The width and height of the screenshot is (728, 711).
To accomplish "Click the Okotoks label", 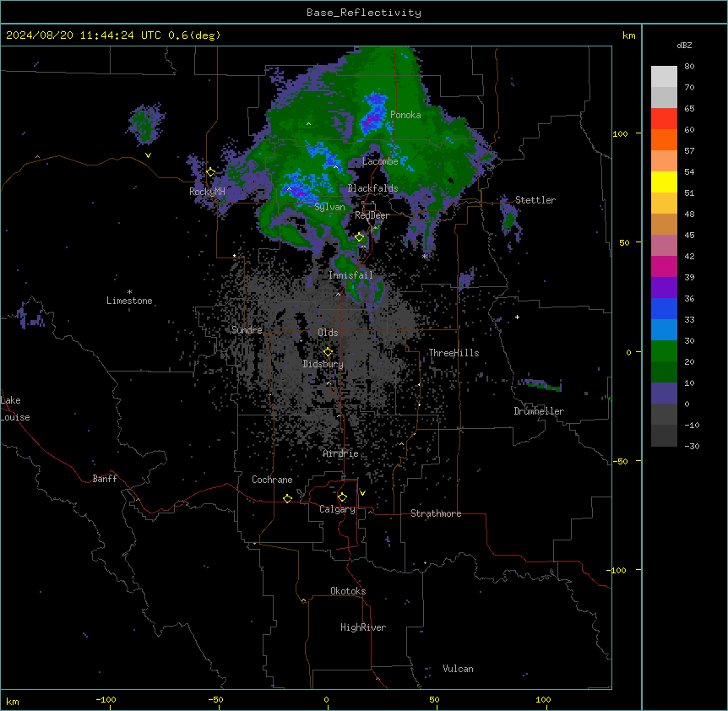I will coord(348,591).
